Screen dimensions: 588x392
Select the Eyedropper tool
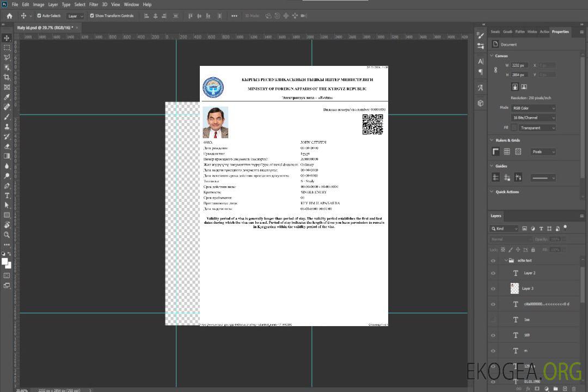point(7,97)
